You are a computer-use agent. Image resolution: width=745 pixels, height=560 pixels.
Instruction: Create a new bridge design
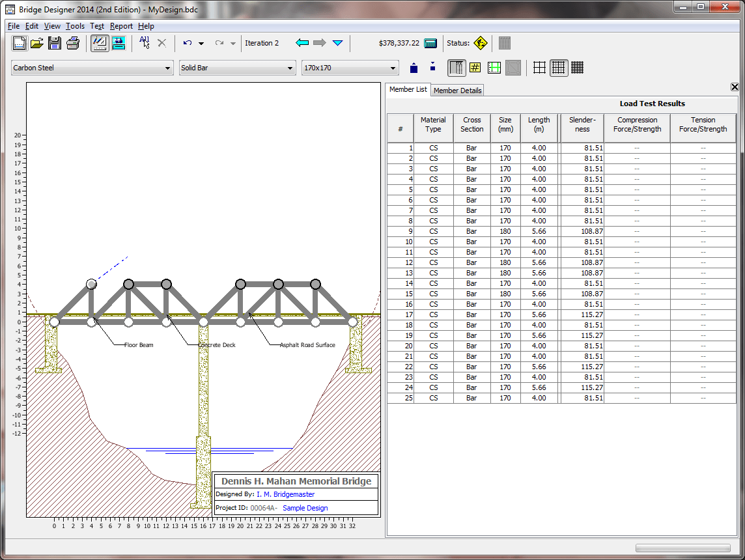tap(19, 43)
